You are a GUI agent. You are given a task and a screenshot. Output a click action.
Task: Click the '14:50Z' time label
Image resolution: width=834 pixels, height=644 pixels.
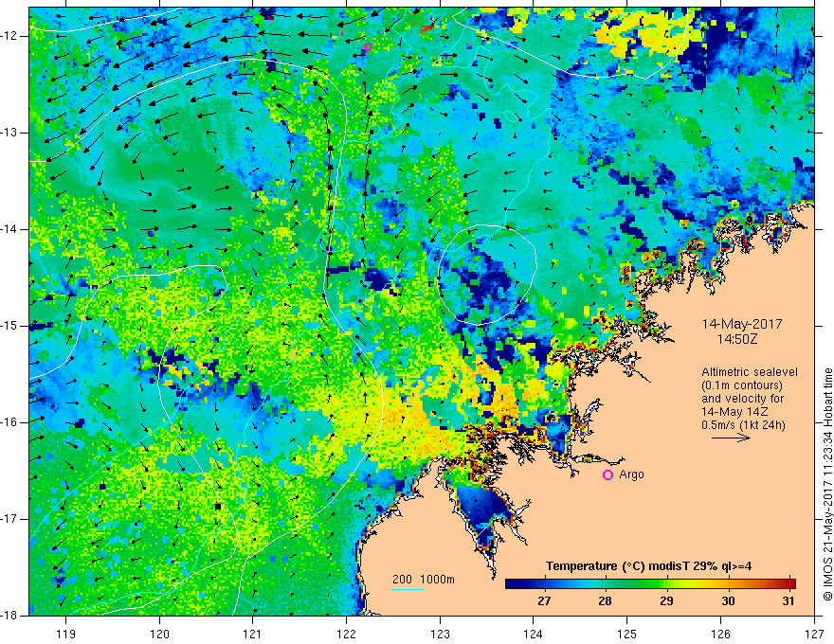click(737, 339)
